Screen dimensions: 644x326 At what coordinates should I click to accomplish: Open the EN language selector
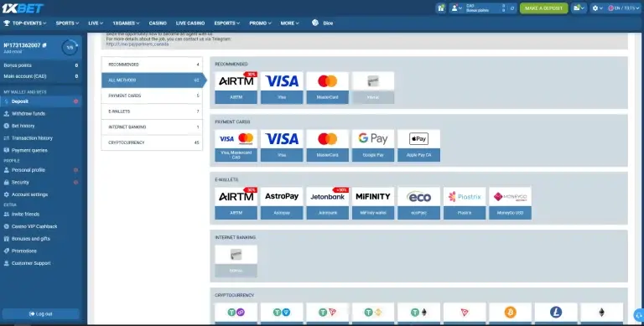point(624,8)
